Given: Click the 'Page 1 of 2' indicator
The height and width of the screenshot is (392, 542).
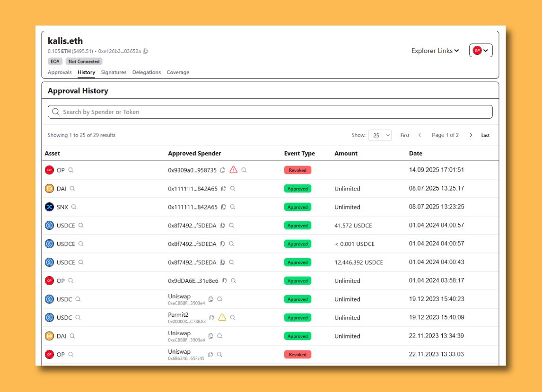Looking at the screenshot, I should point(445,135).
